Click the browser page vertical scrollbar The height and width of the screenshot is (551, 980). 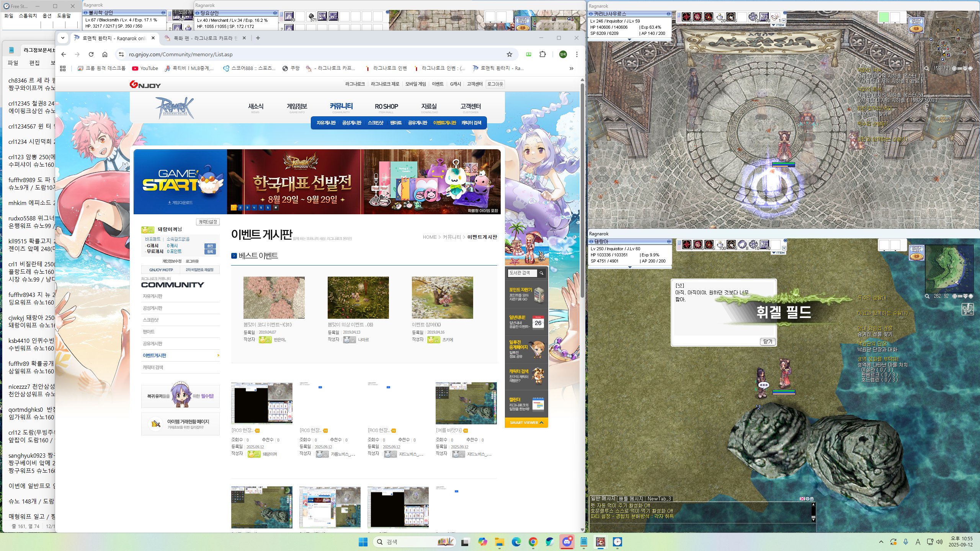click(582, 191)
